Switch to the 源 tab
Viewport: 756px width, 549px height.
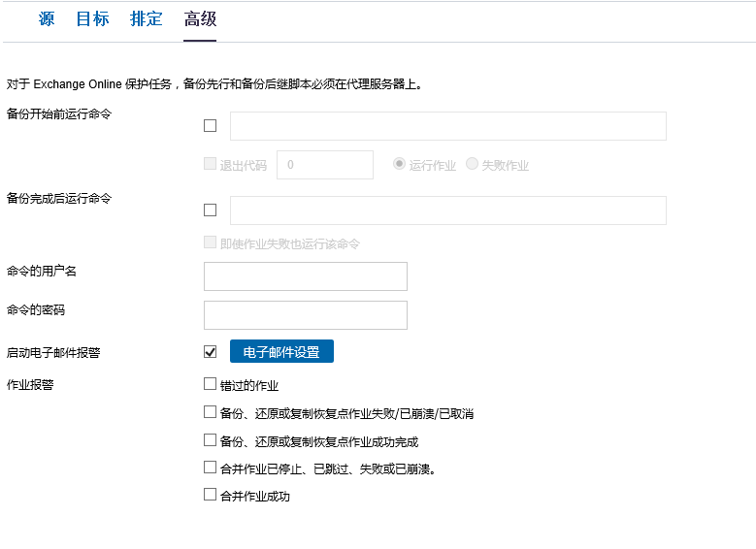pyautogui.click(x=47, y=19)
